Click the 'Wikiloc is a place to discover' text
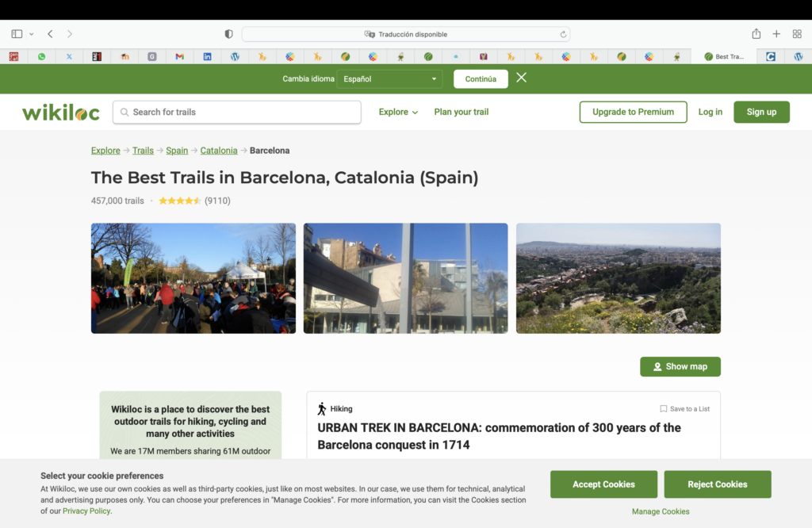 point(190,421)
